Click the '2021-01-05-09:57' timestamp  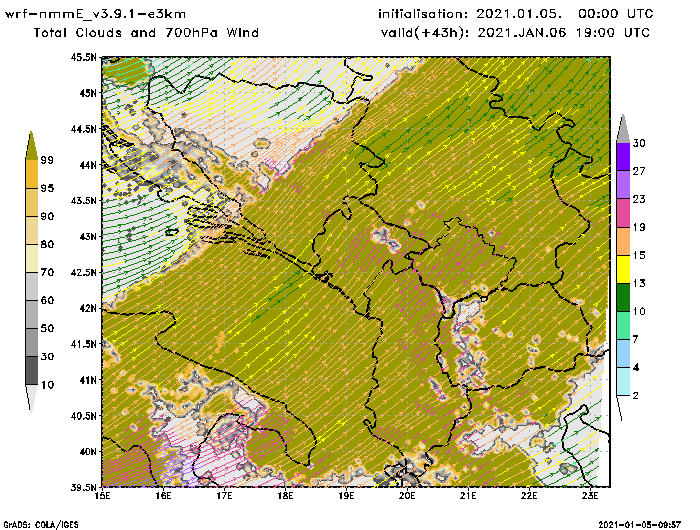tap(639, 525)
